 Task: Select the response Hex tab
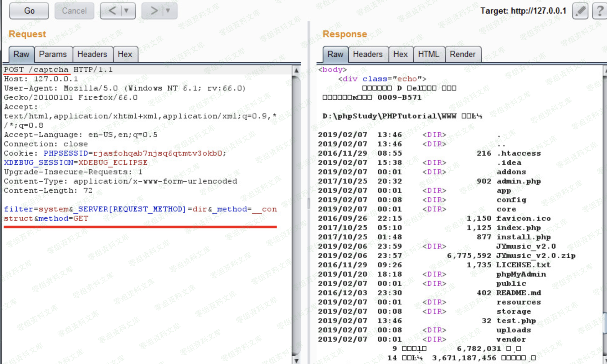(x=400, y=54)
